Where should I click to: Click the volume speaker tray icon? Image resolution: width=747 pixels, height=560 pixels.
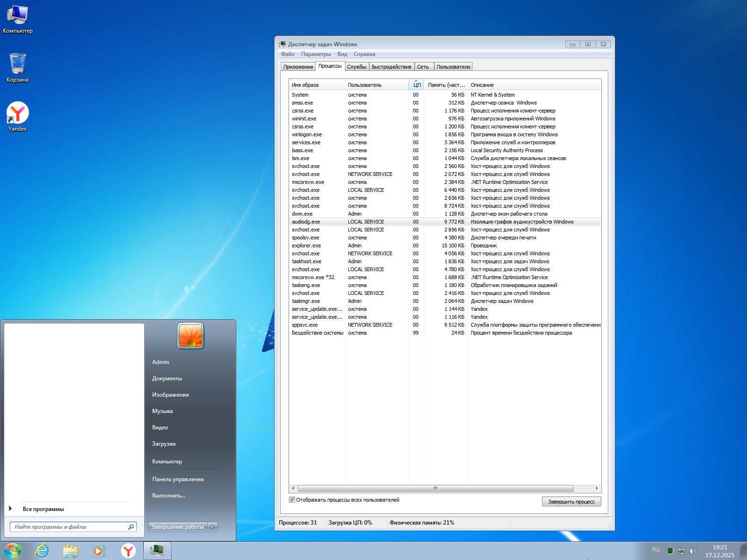click(693, 551)
